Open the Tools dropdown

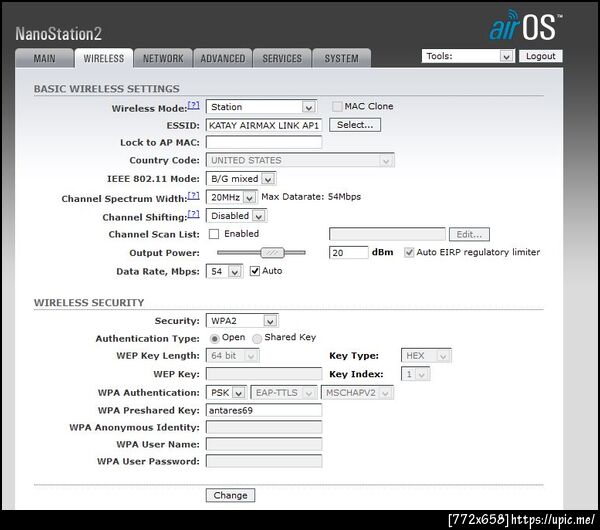[468, 56]
